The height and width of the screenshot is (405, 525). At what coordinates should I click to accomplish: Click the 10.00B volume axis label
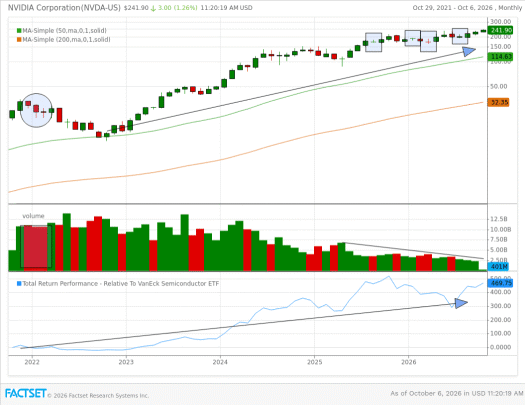[x=501, y=230]
